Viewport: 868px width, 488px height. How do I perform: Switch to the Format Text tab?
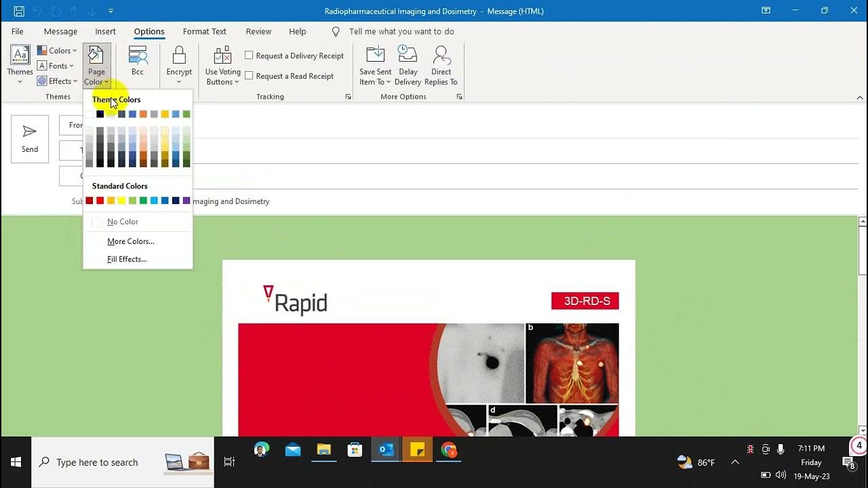tap(204, 31)
